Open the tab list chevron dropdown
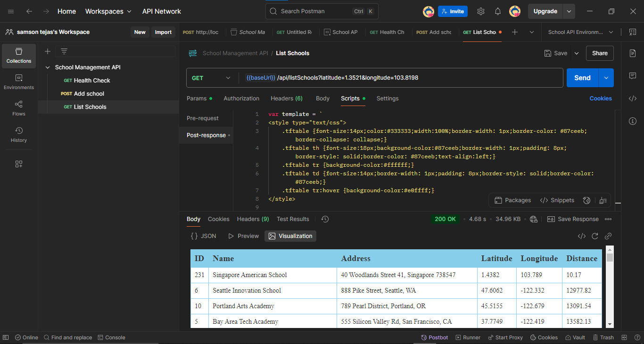This screenshot has width=644, height=344. (x=532, y=32)
